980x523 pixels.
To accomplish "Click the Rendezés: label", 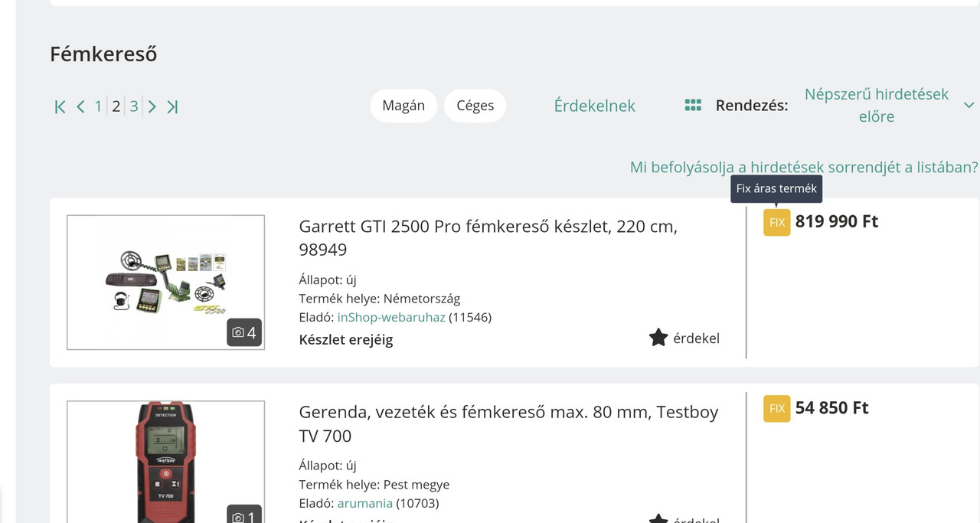I will (752, 106).
